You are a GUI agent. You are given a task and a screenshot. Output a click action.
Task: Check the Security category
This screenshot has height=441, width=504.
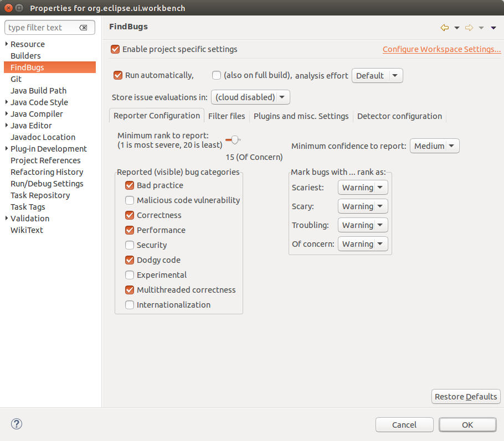pyautogui.click(x=130, y=245)
